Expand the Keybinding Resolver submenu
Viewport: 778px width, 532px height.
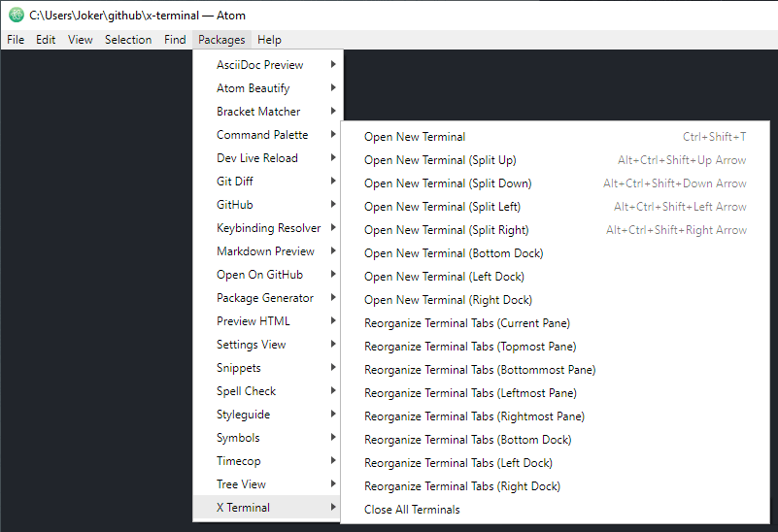click(267, 227)
